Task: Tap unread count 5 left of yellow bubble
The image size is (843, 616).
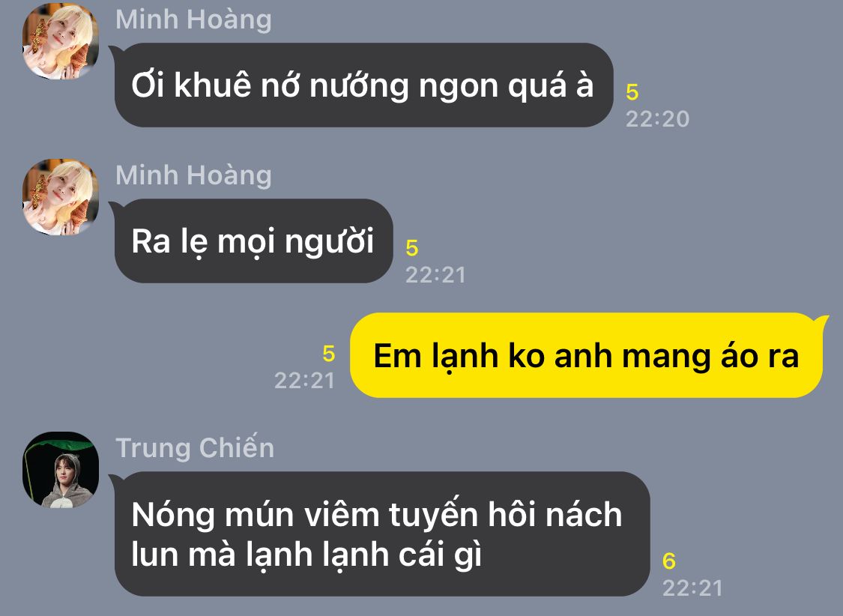Action: click(x=328, y=354)
